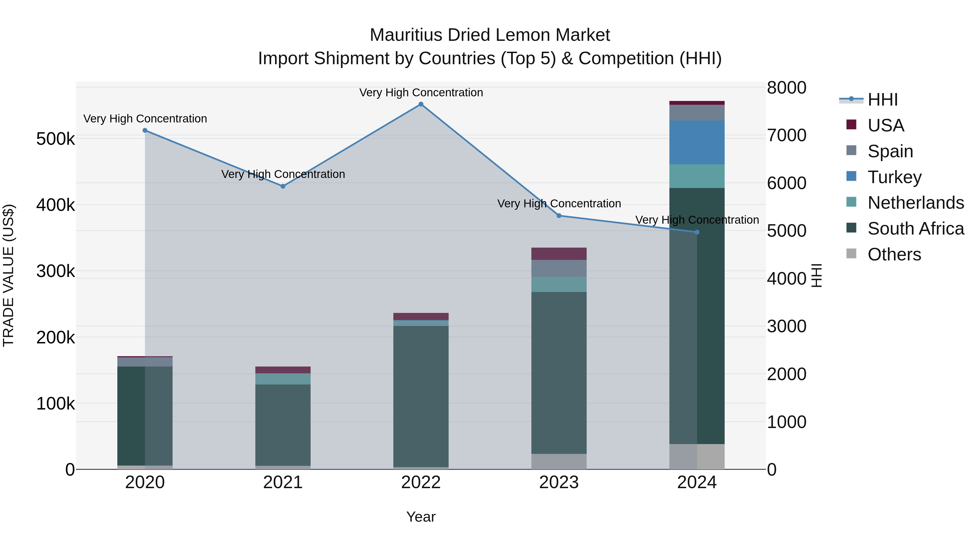The image size is (980, 551).
Task: Click the Spain segment in 2020 bar
Action: point(145,362)
